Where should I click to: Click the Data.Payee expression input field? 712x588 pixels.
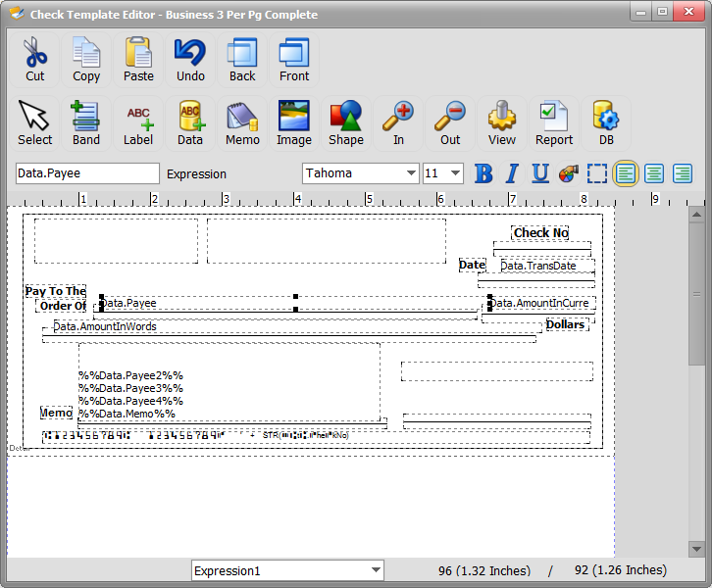pos(87,173)
